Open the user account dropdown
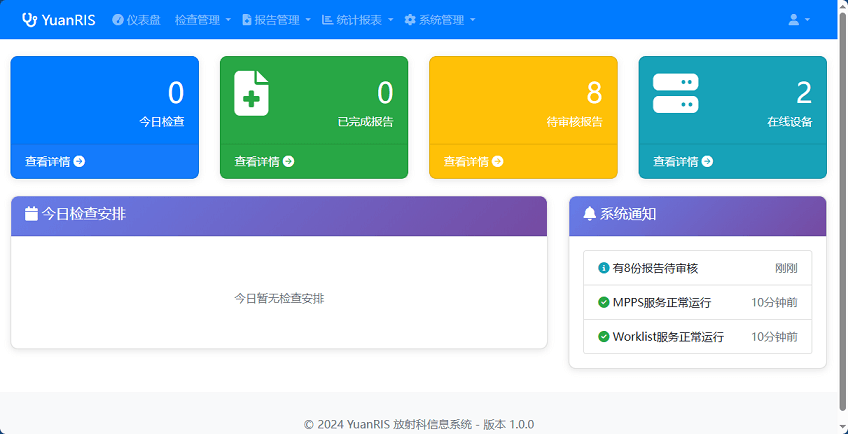This screenshot has height=434, width=848. click(799, 20)
